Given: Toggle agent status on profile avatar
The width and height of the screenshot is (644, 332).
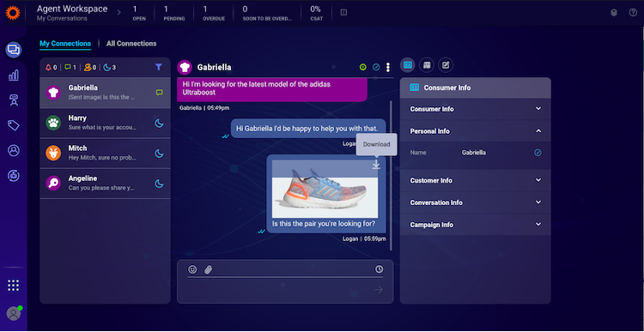Looking at the screenshot, I should point(14,313).
